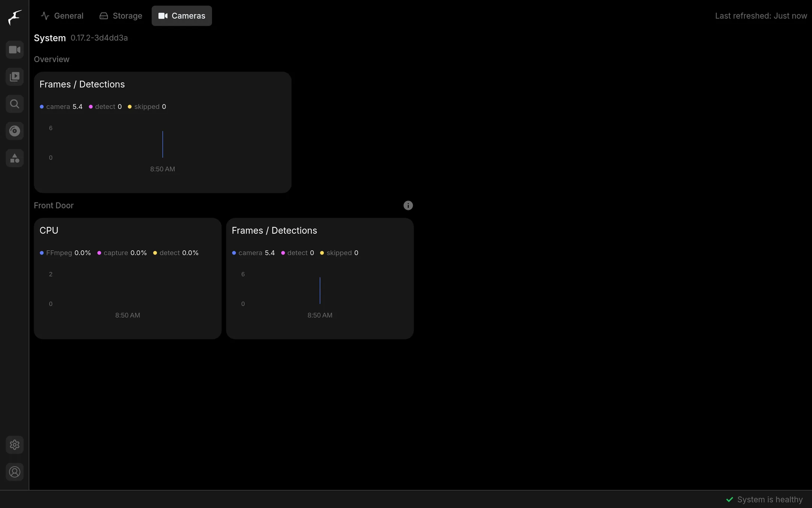Click the Overview chart blue data spike

pos(162,144)
